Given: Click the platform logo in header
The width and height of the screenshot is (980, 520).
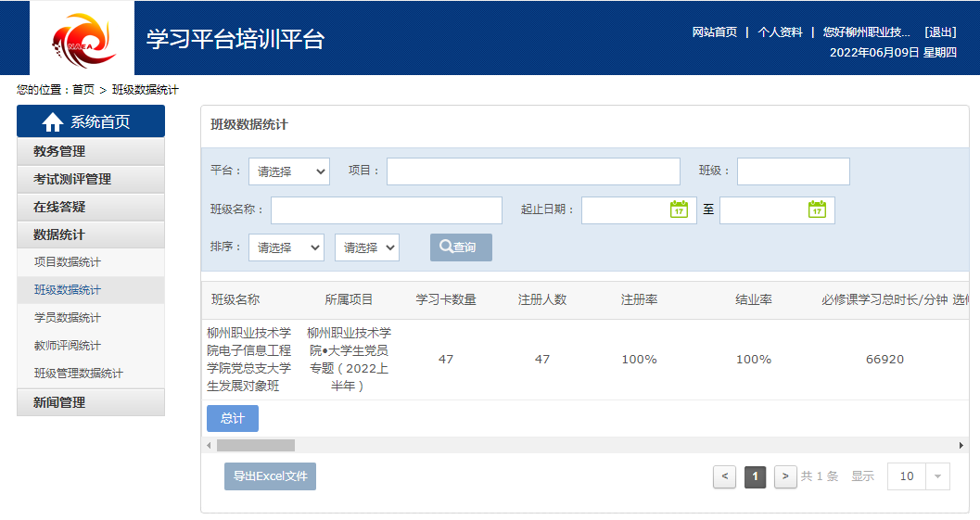Looking at the screenshot, I should (x=83, y=39).
